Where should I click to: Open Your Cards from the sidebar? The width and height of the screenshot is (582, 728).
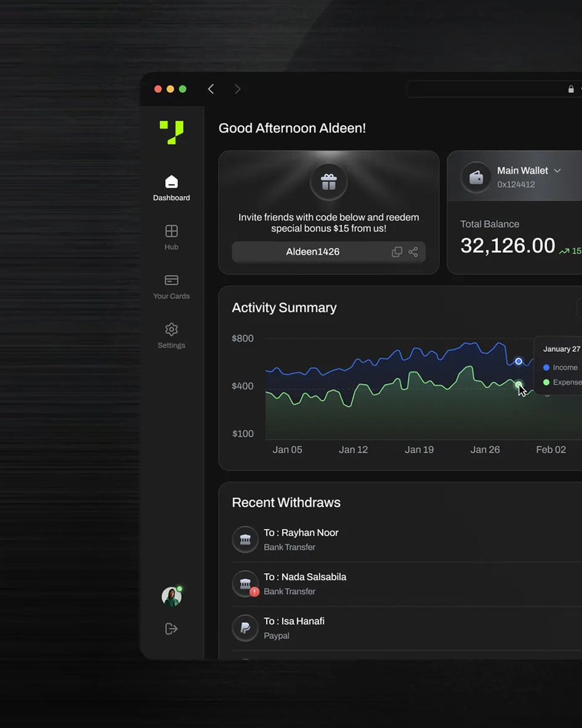coord(172,280)
